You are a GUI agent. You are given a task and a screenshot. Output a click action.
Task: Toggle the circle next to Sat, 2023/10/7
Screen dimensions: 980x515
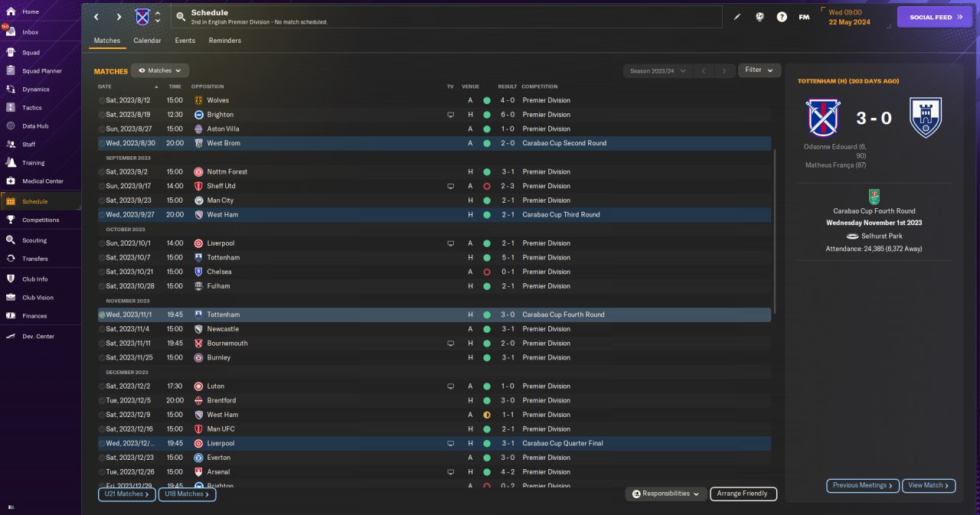coord(102,258)
